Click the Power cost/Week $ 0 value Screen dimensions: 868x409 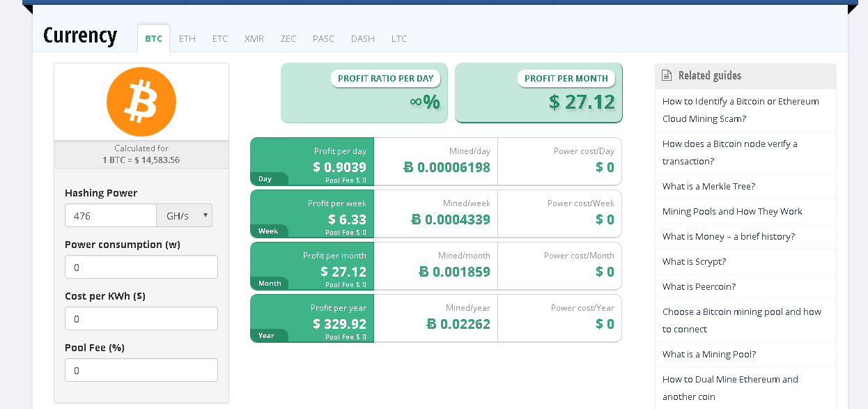605,219
